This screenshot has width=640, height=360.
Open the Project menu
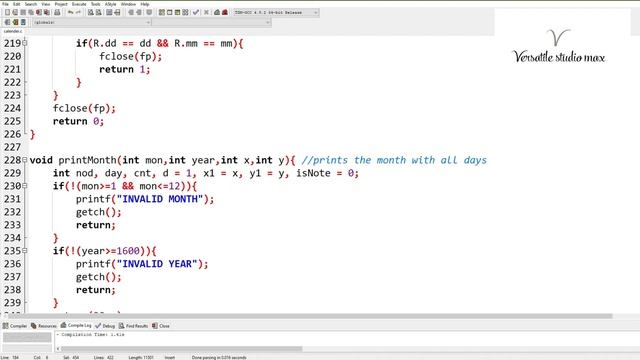click(61, 4)
